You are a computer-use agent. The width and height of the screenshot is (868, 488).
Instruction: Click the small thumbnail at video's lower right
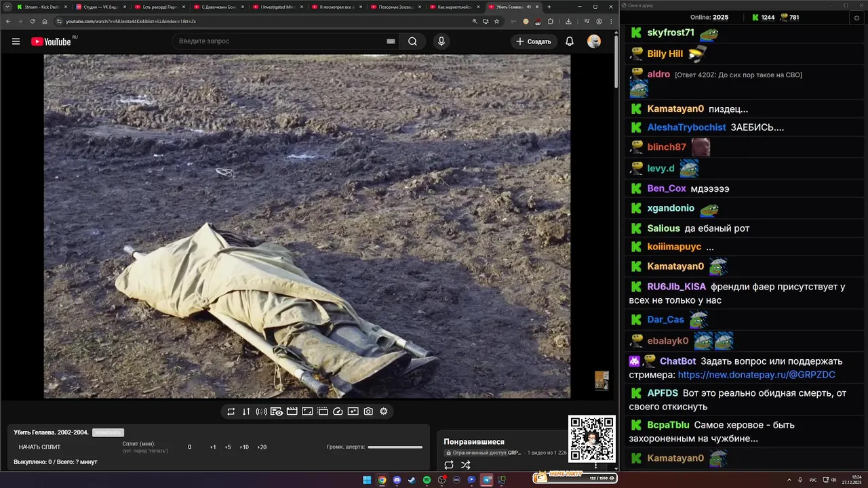[601, 380]
